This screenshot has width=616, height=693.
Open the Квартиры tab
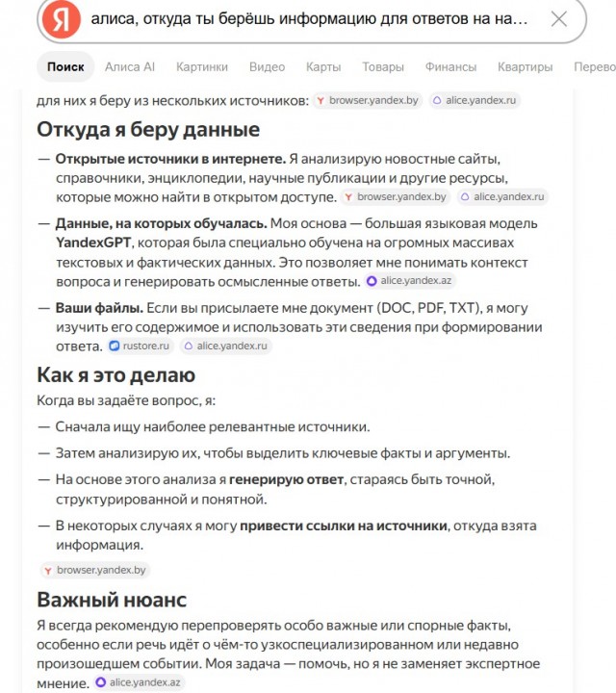tap(525, 66)
